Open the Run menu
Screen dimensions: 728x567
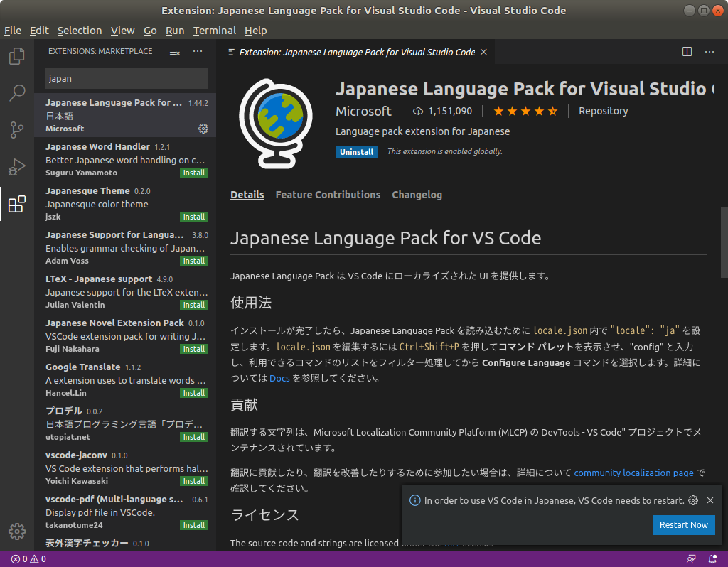pos(175,31)
